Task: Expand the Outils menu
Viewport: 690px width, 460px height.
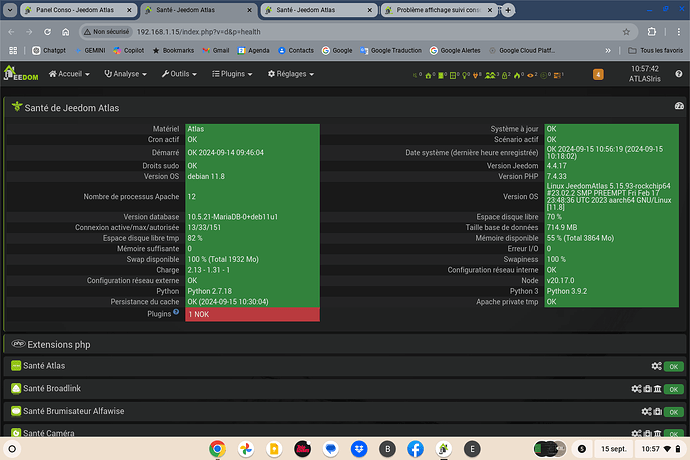Action: (x=179, y=74)
